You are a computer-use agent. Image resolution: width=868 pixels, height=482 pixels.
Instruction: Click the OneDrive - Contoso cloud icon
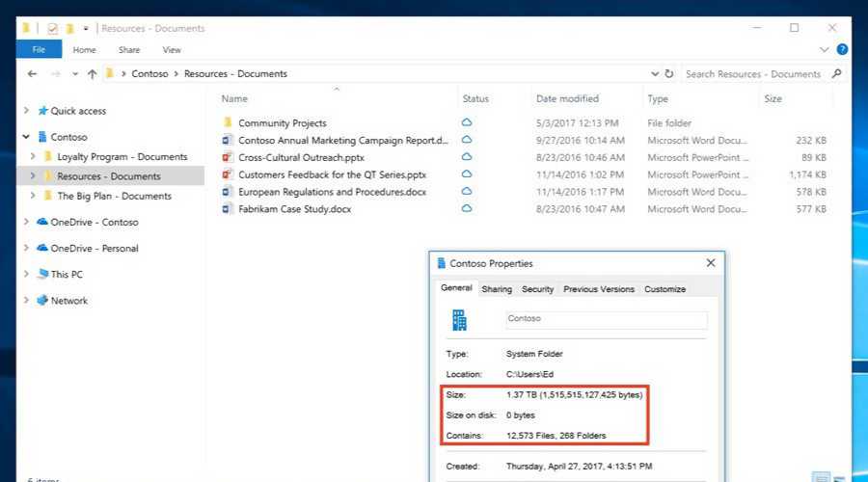coord(42,222)
